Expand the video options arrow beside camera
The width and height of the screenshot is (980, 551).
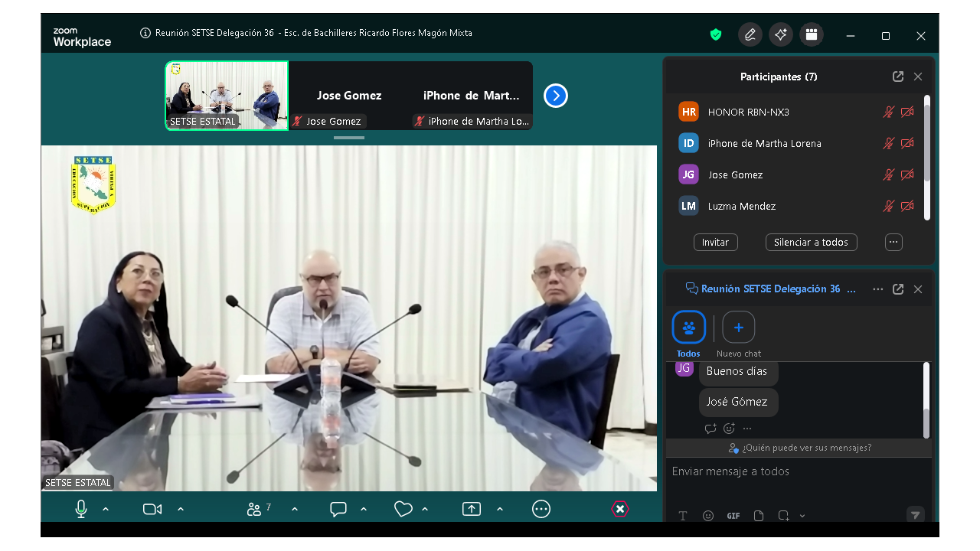pyautogui.click(x=181, y=509)
